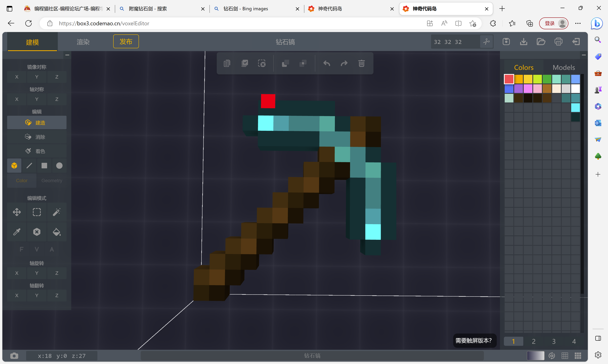The width and height of the screenshot is (608, 364).
Task: Choose the paint bucket fill tool
Action: tap(57, 232)
